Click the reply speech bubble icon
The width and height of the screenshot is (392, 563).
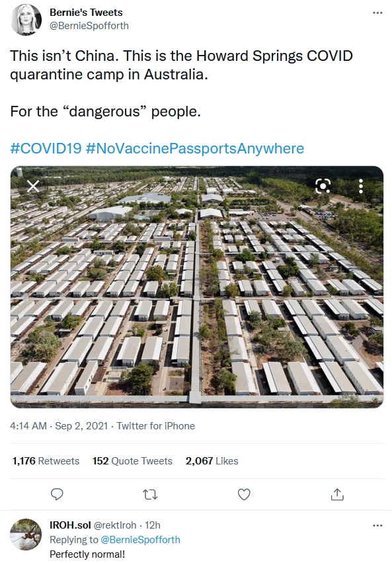click(x=57, y=494)
